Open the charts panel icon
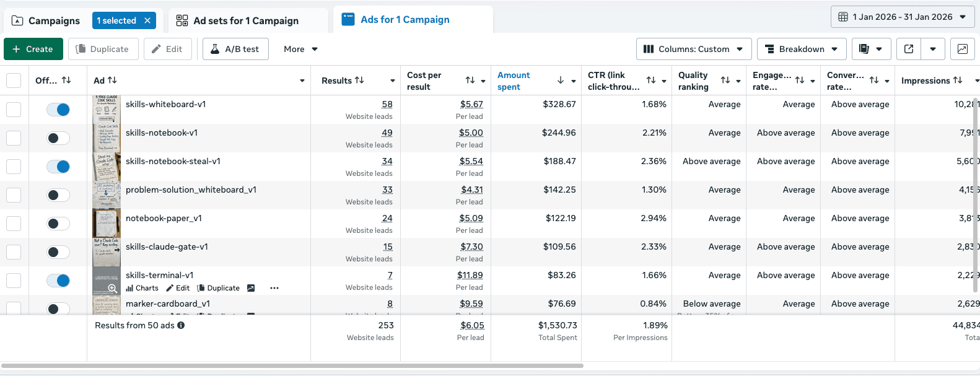The height and width of the screenshot is (376, 980). [963, 49]
